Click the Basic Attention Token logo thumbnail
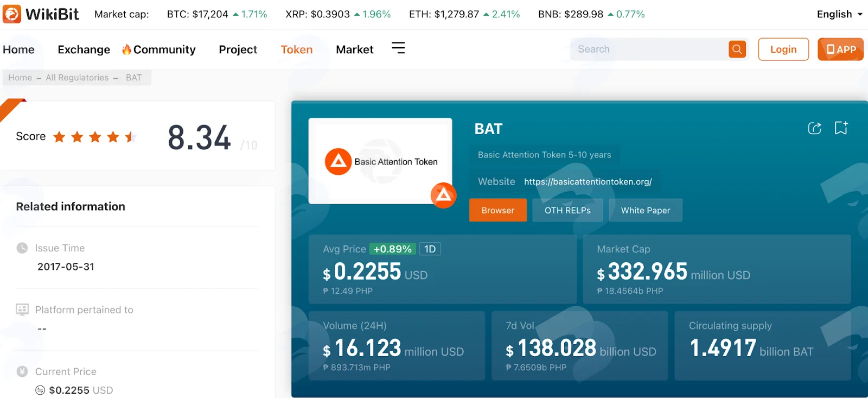Image resolution: width=868 pixels, height=398 pixels. 380,161
